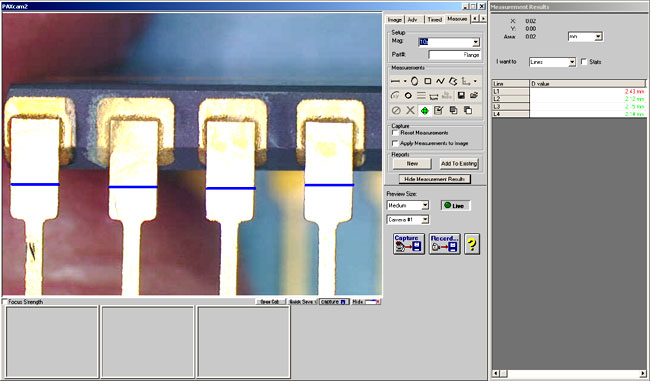Click the Capture button with disk icon

coord(409,244)
